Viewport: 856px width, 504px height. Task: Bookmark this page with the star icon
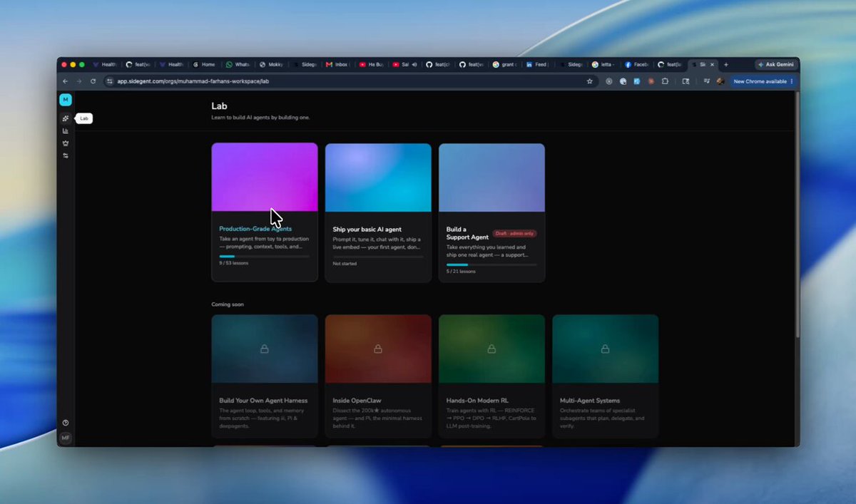pos(589,81)
